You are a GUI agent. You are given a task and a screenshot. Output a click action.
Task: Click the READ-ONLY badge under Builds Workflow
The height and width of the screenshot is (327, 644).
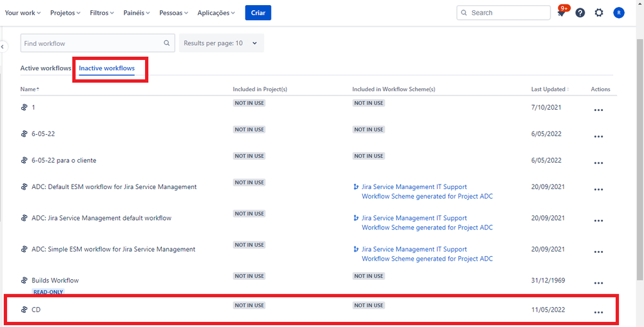coord(48,292)
